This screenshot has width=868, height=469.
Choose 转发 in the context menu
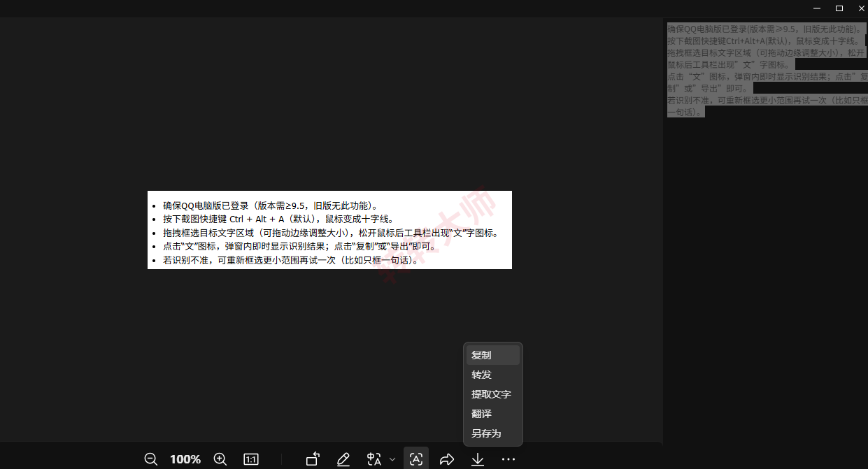[493, 375]
